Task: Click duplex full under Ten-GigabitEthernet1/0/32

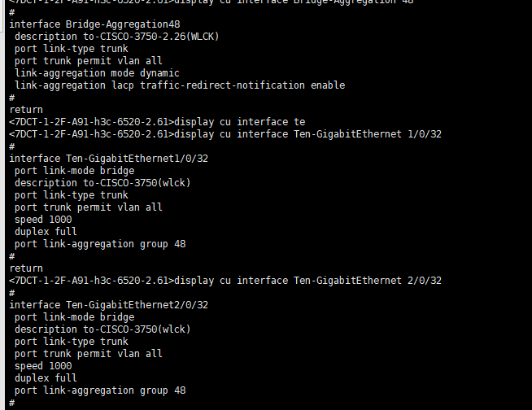Action: [46, 232]
